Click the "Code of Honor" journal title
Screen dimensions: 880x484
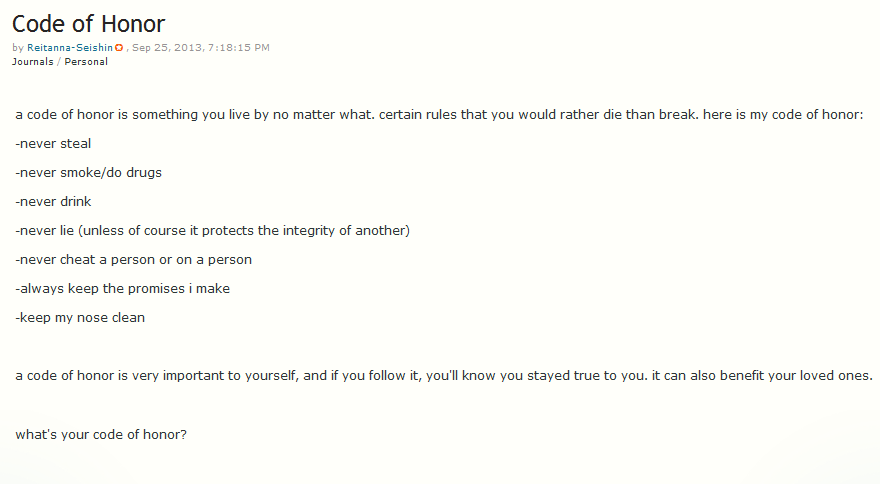89,23
